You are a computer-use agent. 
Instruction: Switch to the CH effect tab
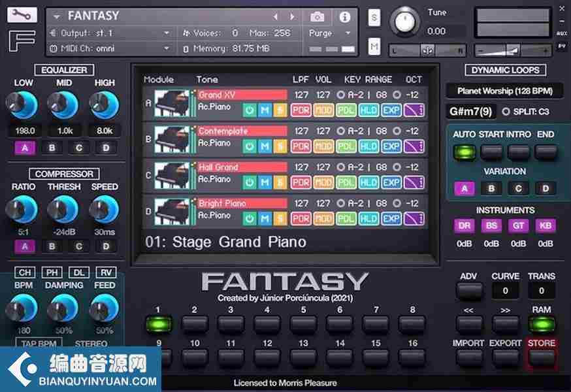pyautogui.click(x=25, y=272)
